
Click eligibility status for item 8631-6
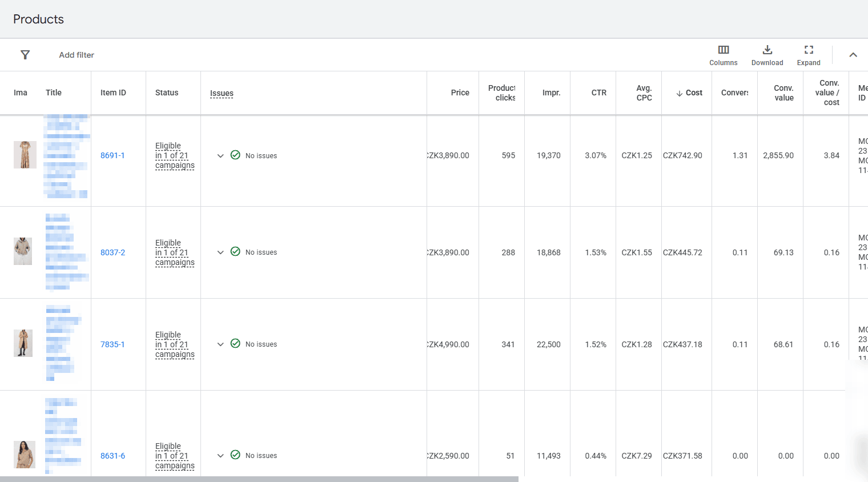pos(175,456)
